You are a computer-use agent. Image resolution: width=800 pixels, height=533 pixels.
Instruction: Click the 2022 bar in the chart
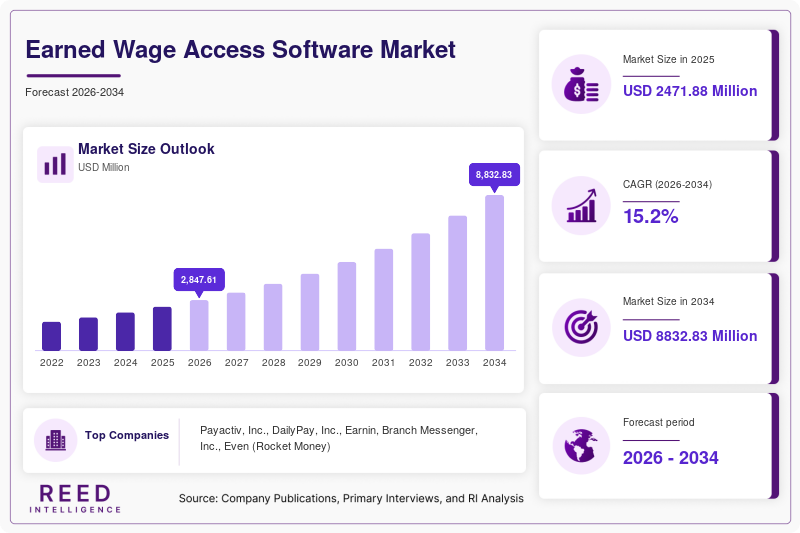(52, 336)
